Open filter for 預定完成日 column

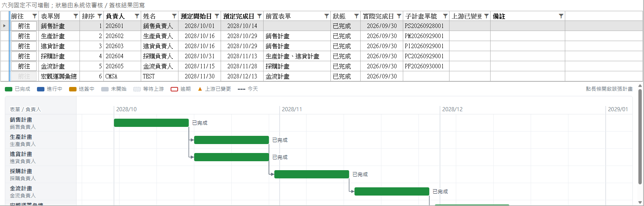pyautogui.click(x=259, y=16)
